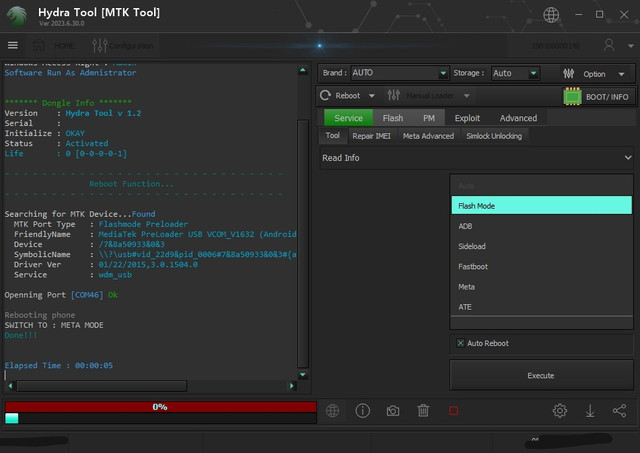Open the hamburger menu
This screenshot has width=640, height=453.
[x=13, y=45]
